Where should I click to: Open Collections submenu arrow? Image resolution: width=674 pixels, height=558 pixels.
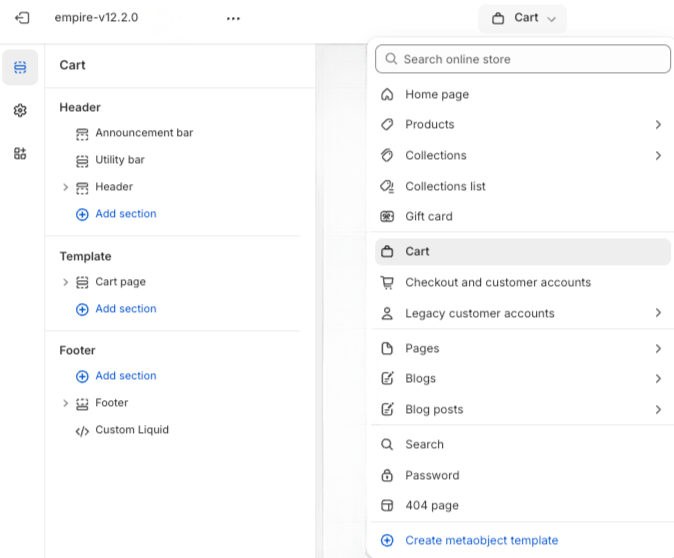tap(658, 156)
